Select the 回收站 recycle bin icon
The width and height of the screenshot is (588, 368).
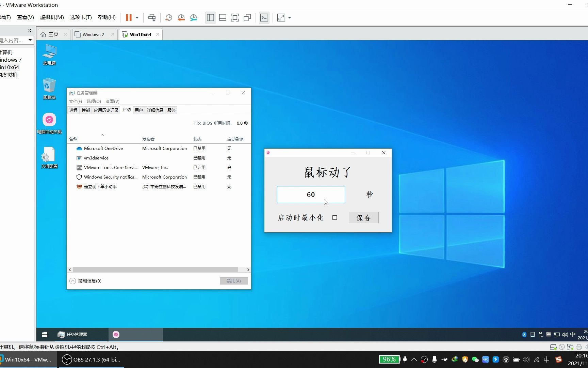[49, 89]
